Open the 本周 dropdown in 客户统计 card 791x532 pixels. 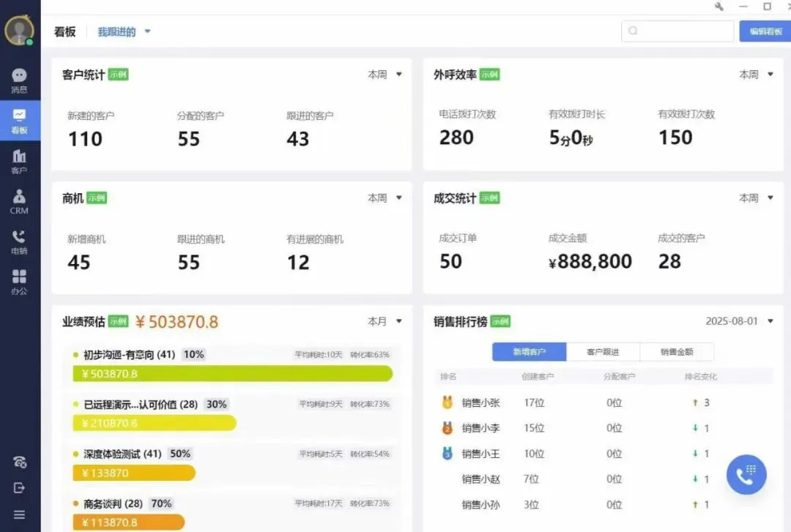(x=385, y=74)
